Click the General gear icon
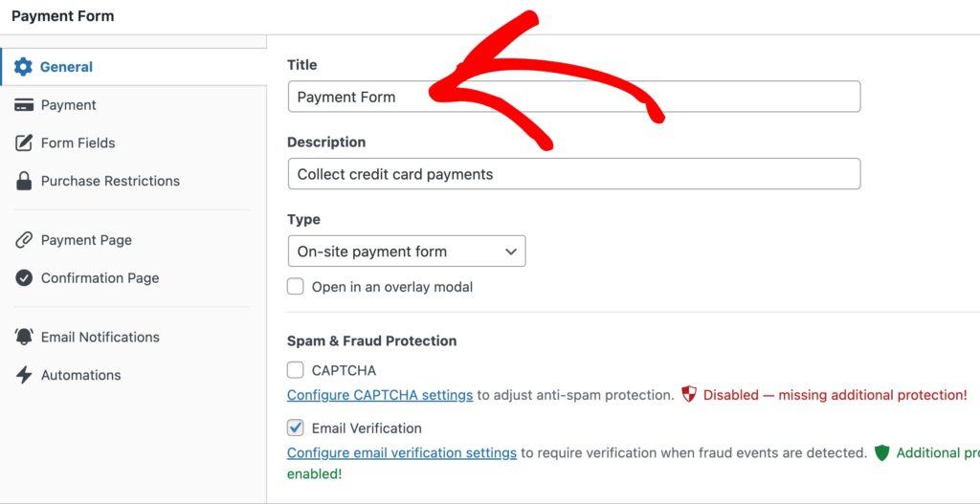The width and height of the screenshot is (980, 504). tap(24, 67)
